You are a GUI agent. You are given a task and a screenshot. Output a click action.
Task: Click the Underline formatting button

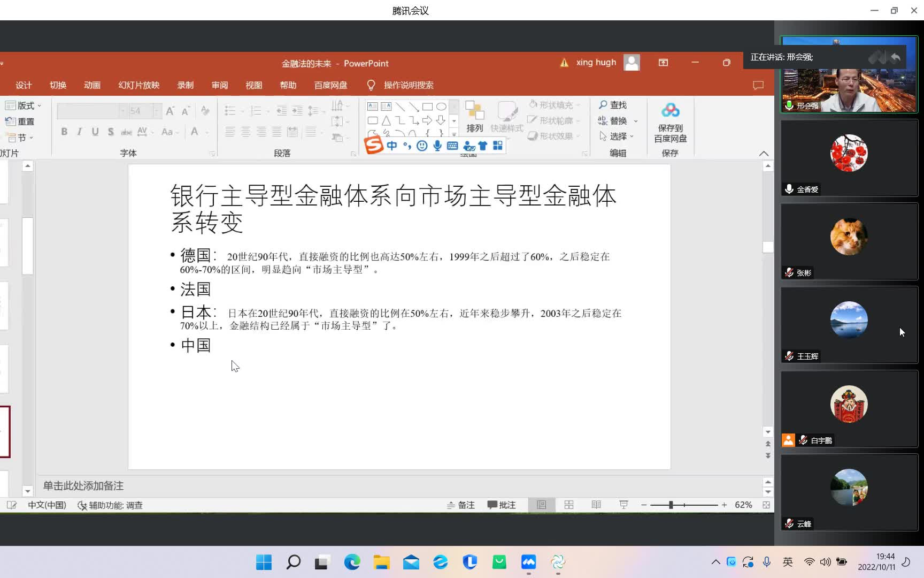pyautogui.click(x=95, y=132)
